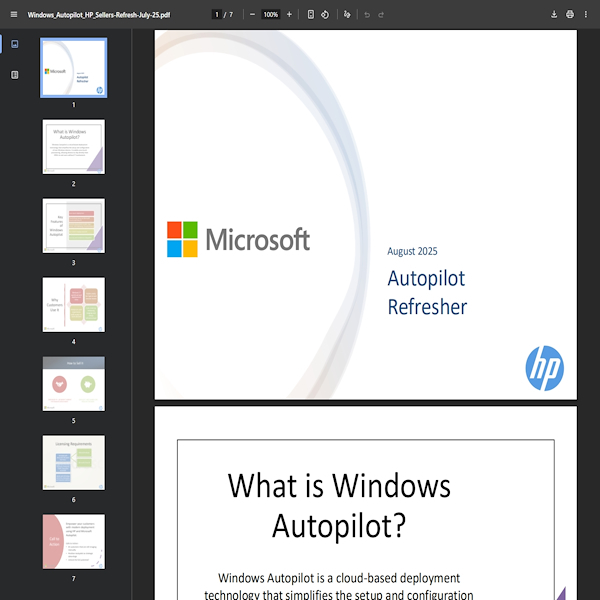This screenshot has height=600, width=600.
Task: Open page 6 thumbnail Licensing Requirements
Action: pyautogui.click(x=73, y=463)
